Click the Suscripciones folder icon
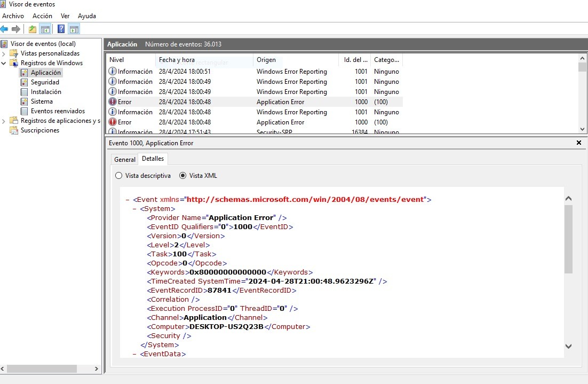This screenshot has height=384, width=588. 14,130
